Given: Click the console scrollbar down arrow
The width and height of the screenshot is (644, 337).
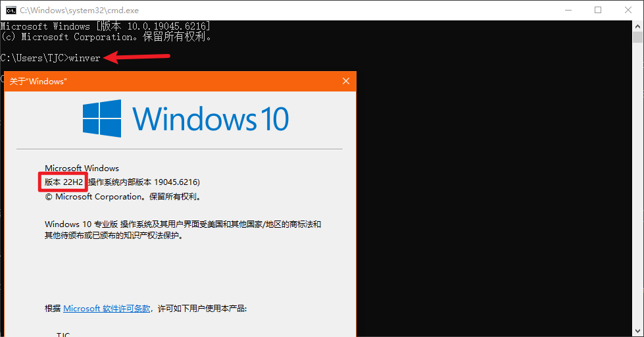Looking at the screenshot, I should pyautogui.click(x=638, y=332).
